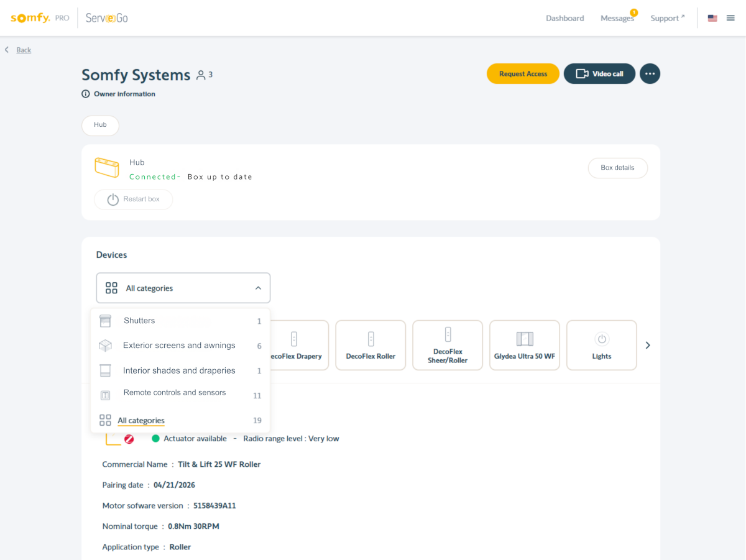Open the hamburger menu icon

pyautogui.click(x=730, y=18)
